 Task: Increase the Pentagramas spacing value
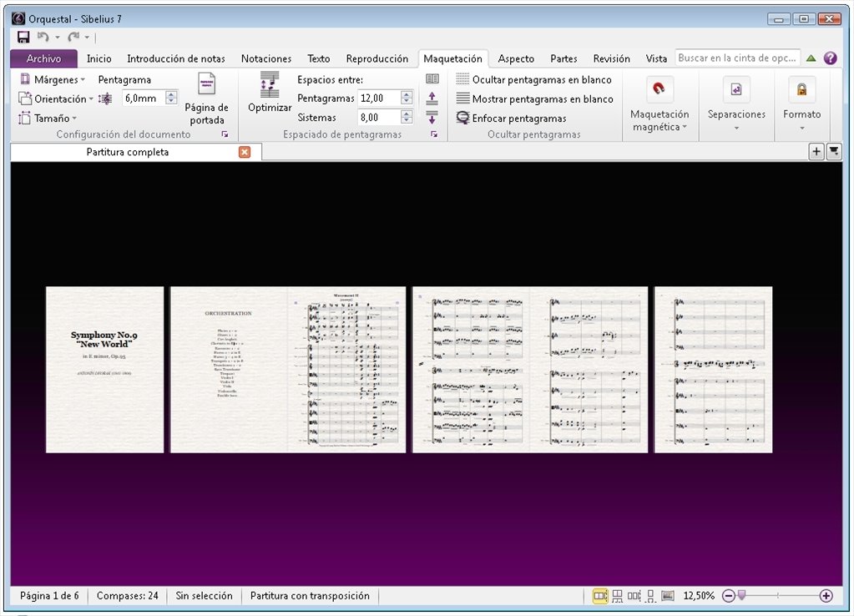tap(407, 95)
